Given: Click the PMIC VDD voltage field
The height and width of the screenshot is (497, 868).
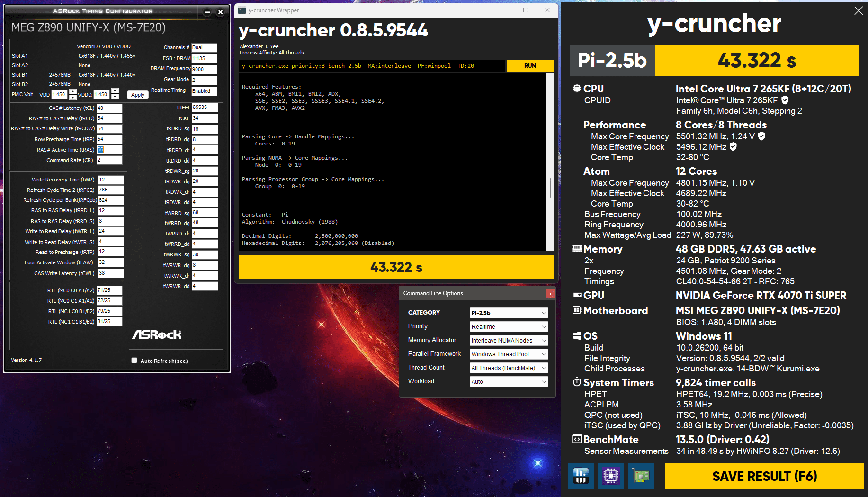Looking at the screenshot, I should (x=60, y=95).
